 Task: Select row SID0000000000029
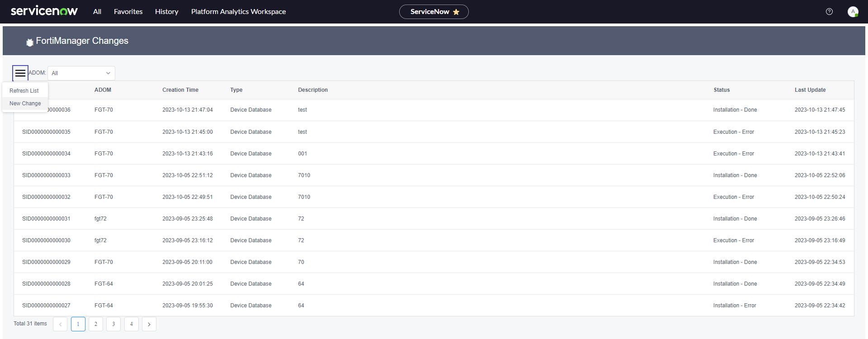(434, 262)
